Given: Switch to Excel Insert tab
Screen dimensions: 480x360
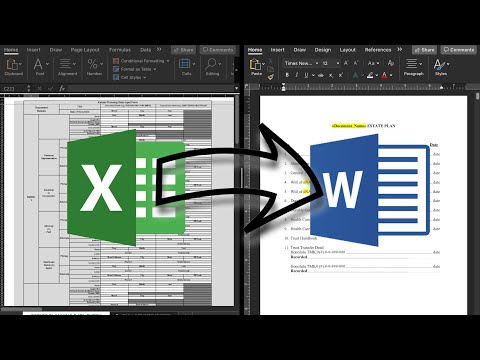Looking at the screenshot, I should pyautogui.click(x=33, y=50).
